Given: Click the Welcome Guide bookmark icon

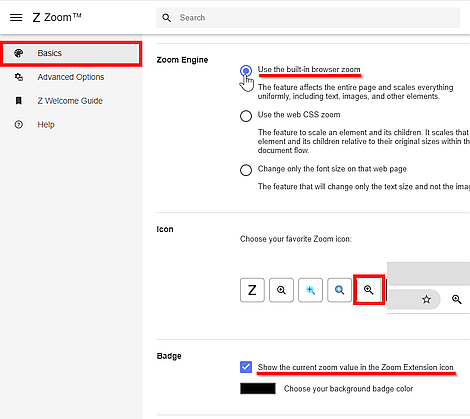Looking at the screenshot, I should click(x=19, y=101).
